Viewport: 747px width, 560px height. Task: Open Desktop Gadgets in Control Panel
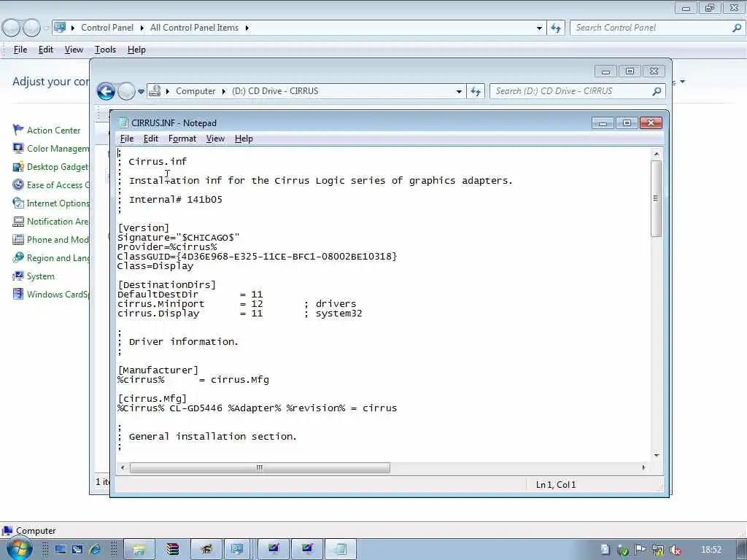(x=51, y=167)
